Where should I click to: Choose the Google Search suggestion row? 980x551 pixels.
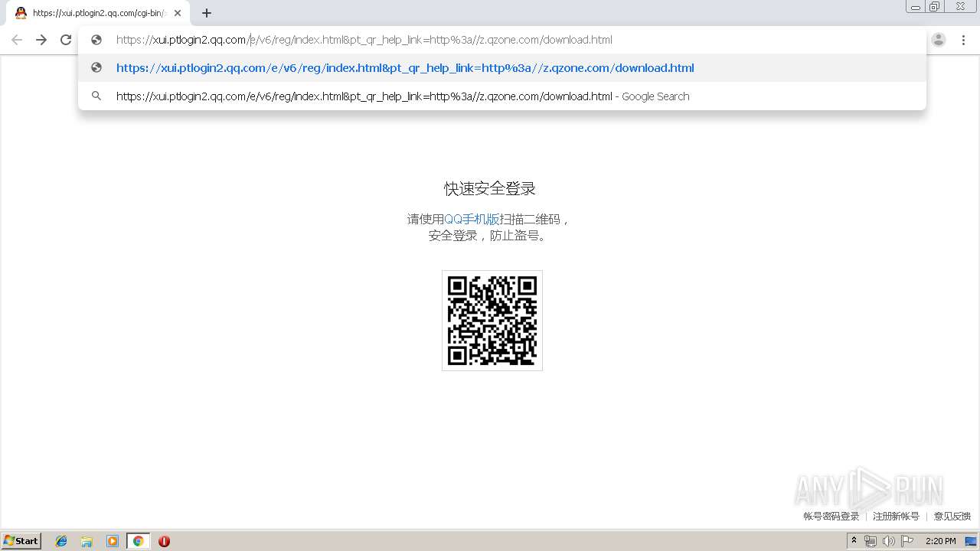501,96
